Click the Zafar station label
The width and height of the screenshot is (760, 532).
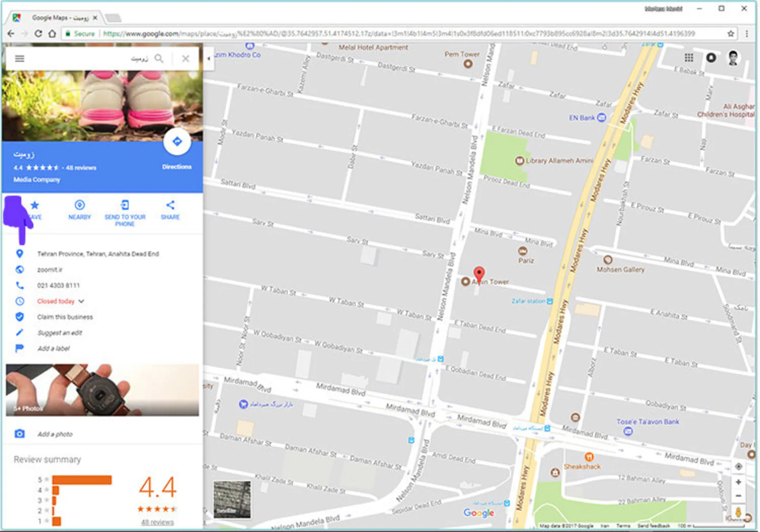tap(528, 301)
